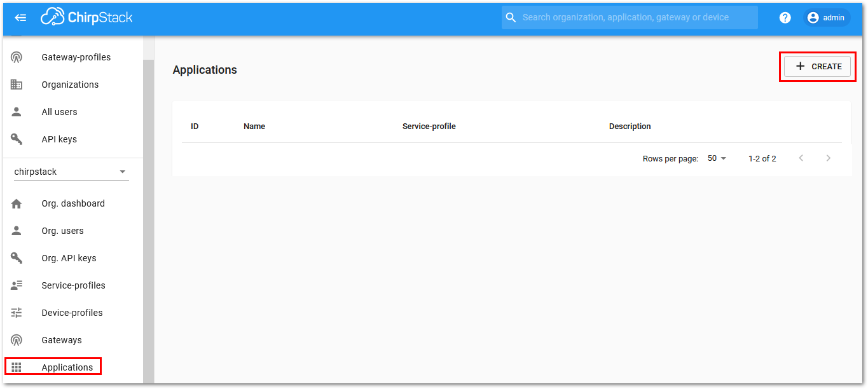Click the Org. API keys key icon

17,258
